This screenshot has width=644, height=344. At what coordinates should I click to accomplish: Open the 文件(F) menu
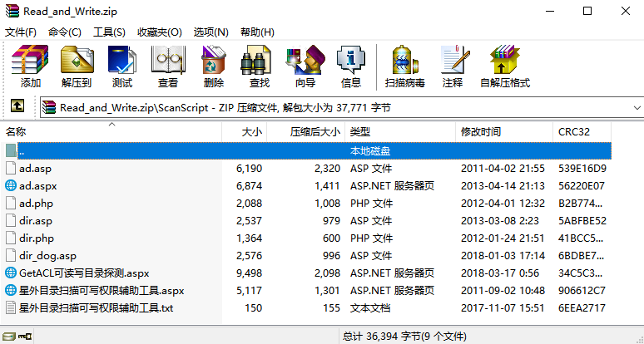[21, 32]
